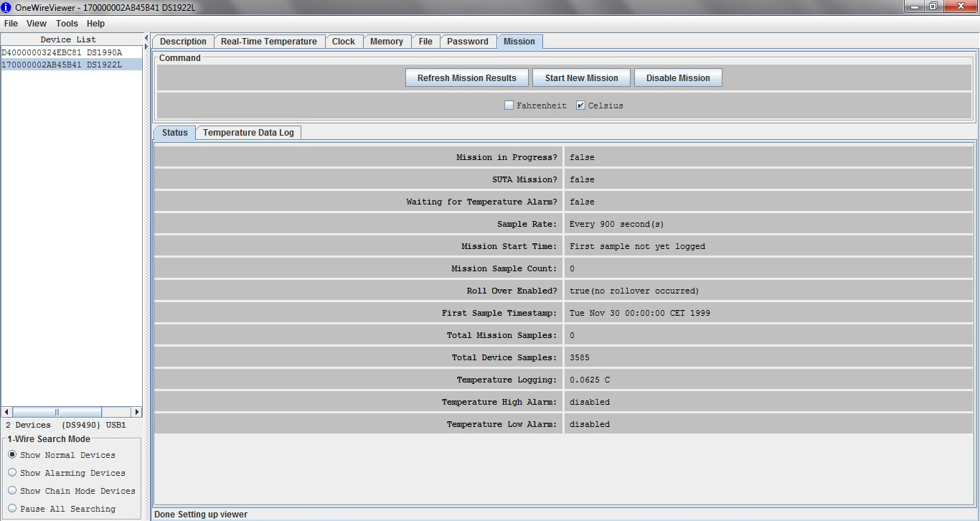Go to the Memory tab

386,42
